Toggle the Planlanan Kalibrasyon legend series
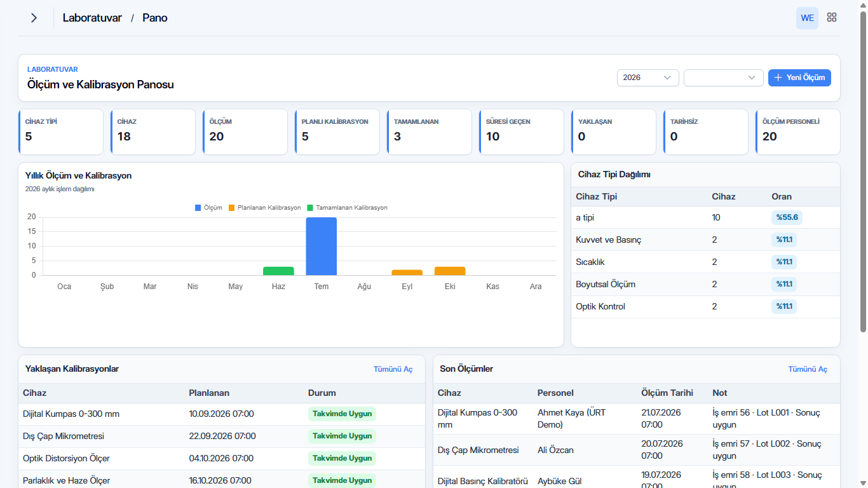This screenshot has width=868, height=488. (264, 208)
